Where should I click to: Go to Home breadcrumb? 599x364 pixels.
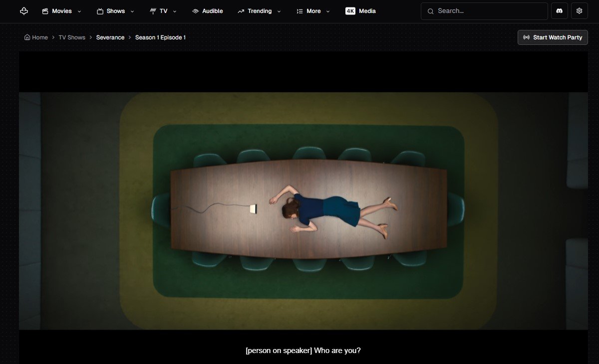36,37
